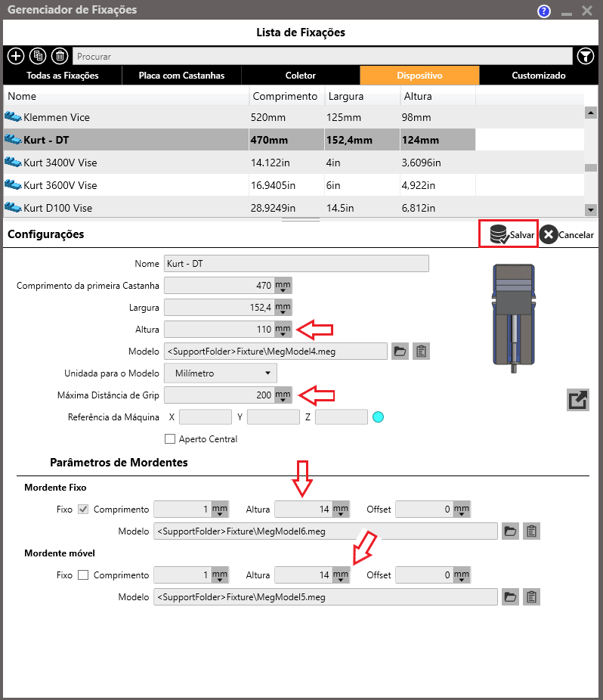The height and width of the screenshot is (700, 603).
Task: Click the Kurt 3400V Vise row icon
Action: (13, 162)
